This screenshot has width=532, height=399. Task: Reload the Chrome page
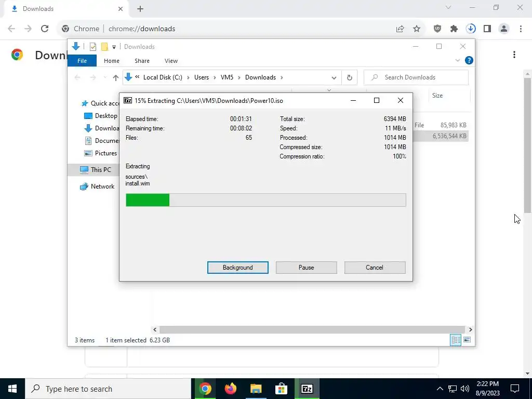click(45, 29)
